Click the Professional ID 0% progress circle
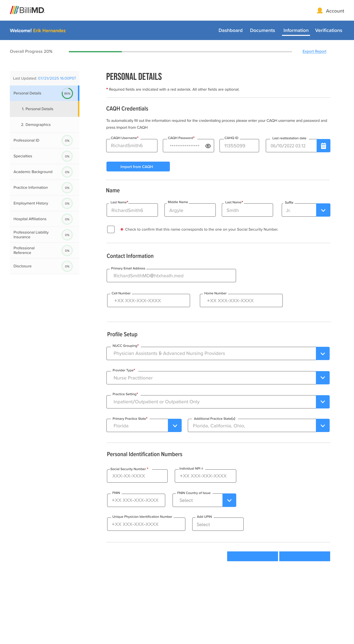 coord(67,141)
